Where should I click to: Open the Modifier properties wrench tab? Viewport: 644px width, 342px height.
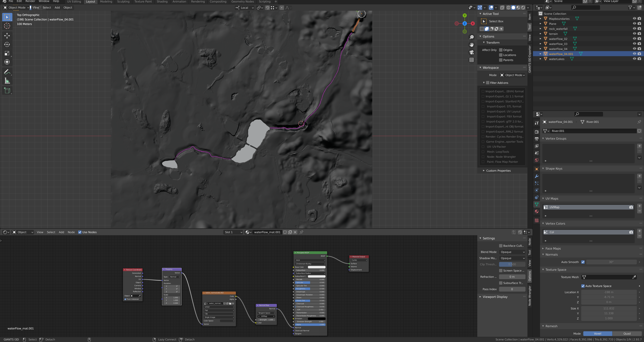pyautogui.click(x=536, y=176)
